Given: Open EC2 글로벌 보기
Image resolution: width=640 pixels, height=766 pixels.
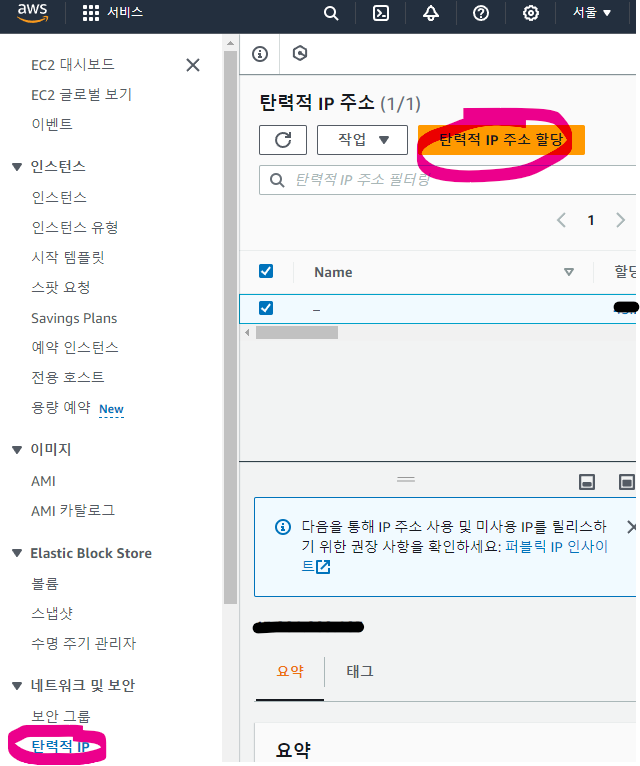Looking at the screenshot, I should coord(82,95).
